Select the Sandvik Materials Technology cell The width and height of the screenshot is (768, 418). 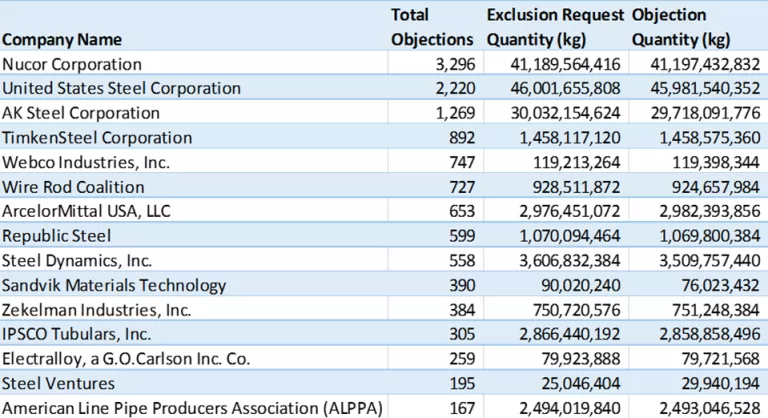click(114, 285)
